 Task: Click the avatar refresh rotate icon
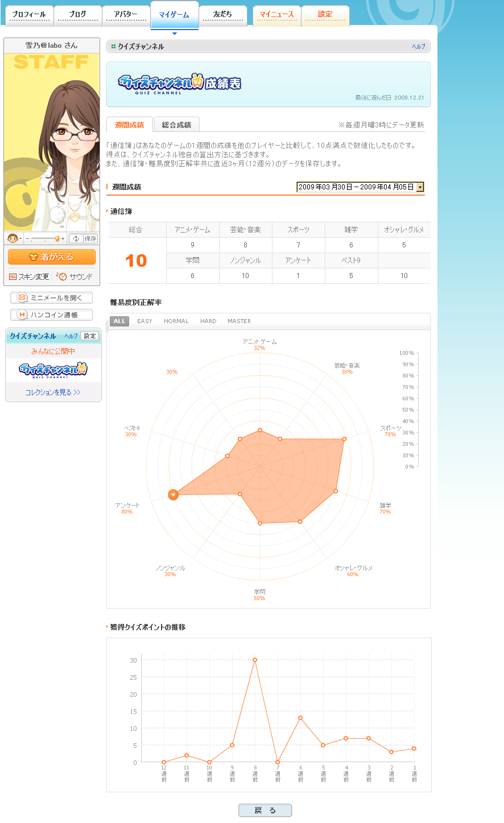[x=76, y=239]
